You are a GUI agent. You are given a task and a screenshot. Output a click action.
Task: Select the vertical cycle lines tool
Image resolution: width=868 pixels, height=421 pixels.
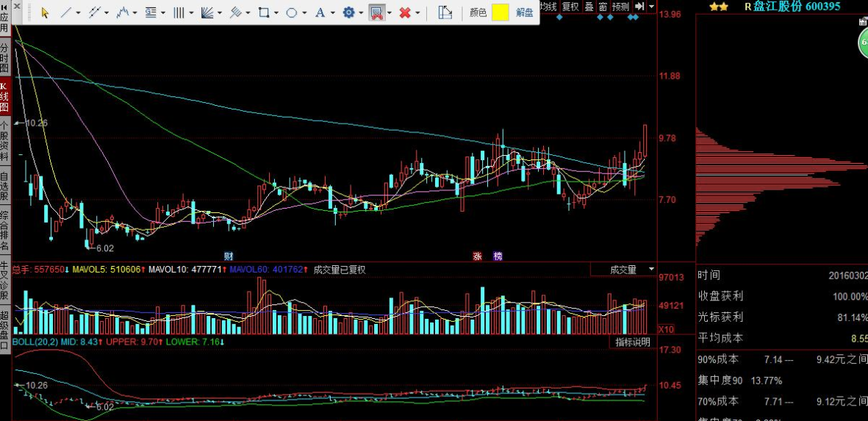(x=179, y=12)
